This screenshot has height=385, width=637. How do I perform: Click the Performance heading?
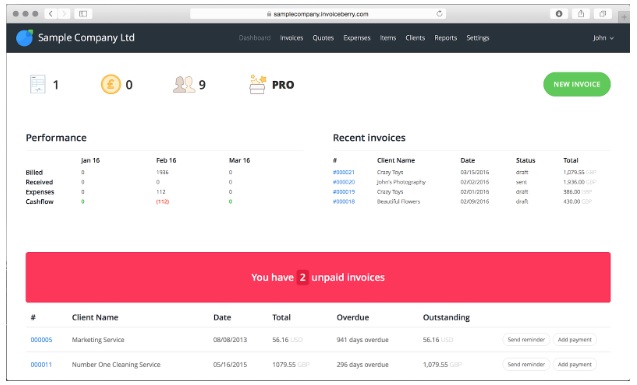click(x=56, y=138)
